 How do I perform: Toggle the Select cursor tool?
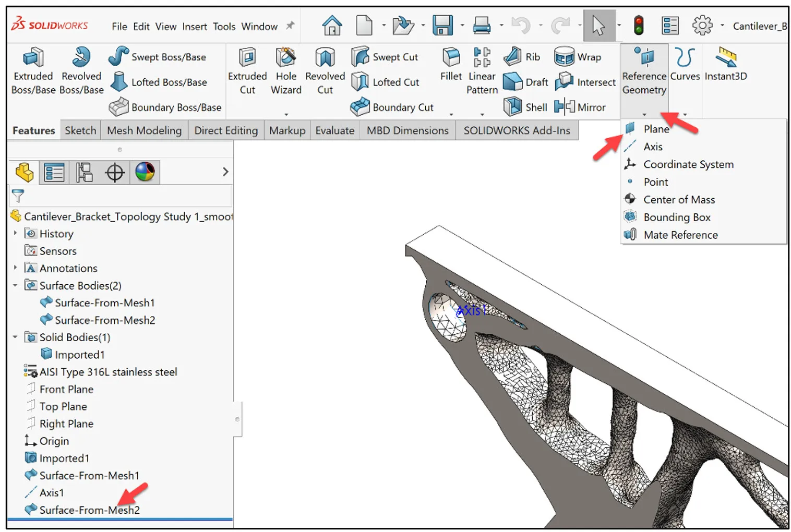598,26
